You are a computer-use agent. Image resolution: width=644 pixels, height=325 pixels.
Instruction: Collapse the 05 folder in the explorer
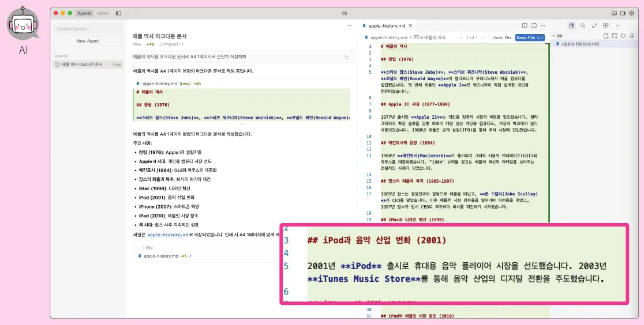[557, 36]
